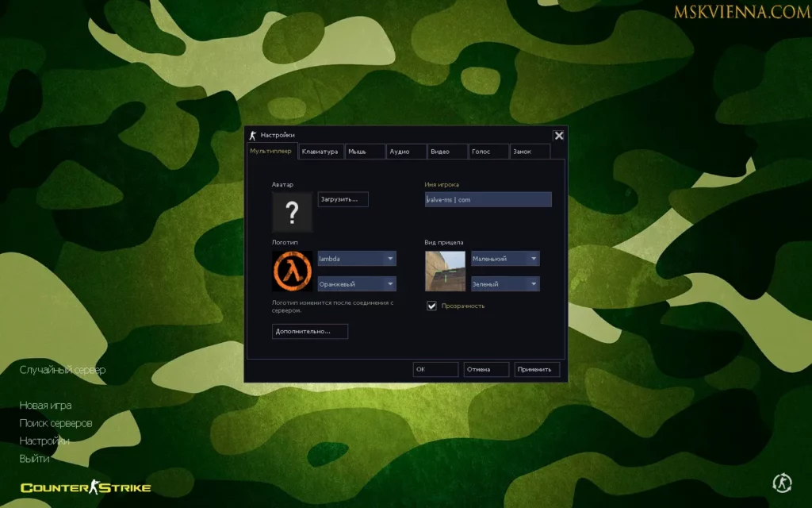The height and width of the screenshot is (508, 812).
Task: Open the Дополнительно... advanced options
Action: tap(309, 331)
